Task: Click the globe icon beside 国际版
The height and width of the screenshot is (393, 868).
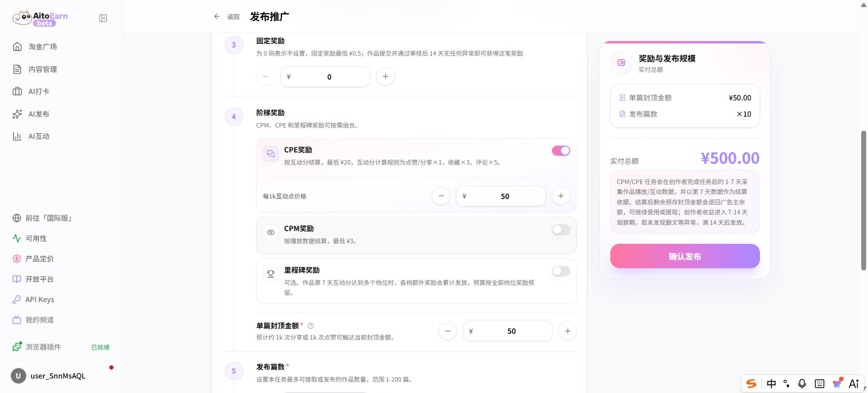Action: [17, 218]
